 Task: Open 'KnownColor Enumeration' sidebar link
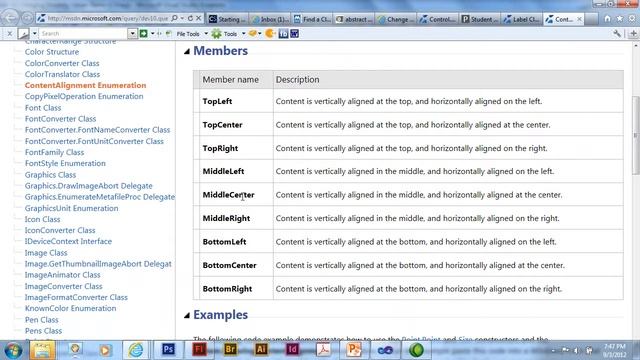71,308
